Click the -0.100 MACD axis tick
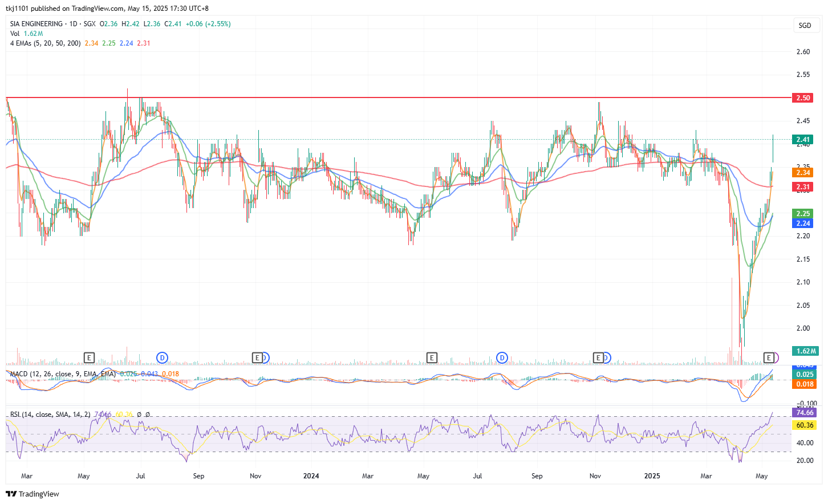828x504 pixels. point(806,404)
